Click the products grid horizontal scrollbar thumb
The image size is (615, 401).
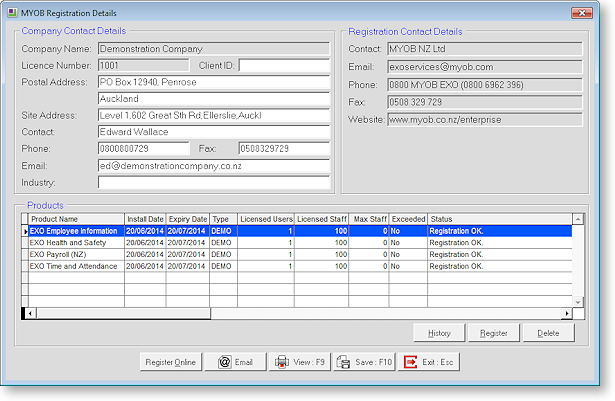(124, 313)
